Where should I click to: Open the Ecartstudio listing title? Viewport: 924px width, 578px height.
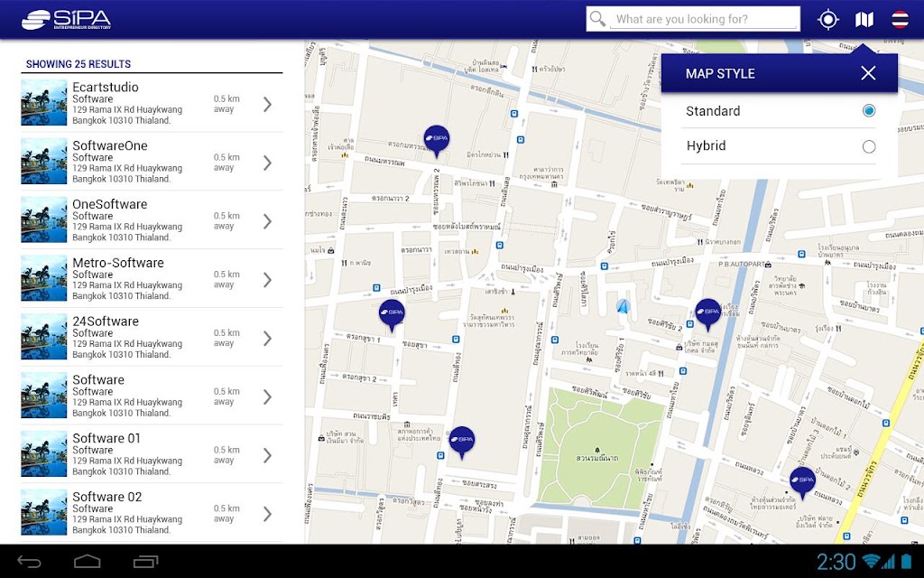click(x=106, y=87)
